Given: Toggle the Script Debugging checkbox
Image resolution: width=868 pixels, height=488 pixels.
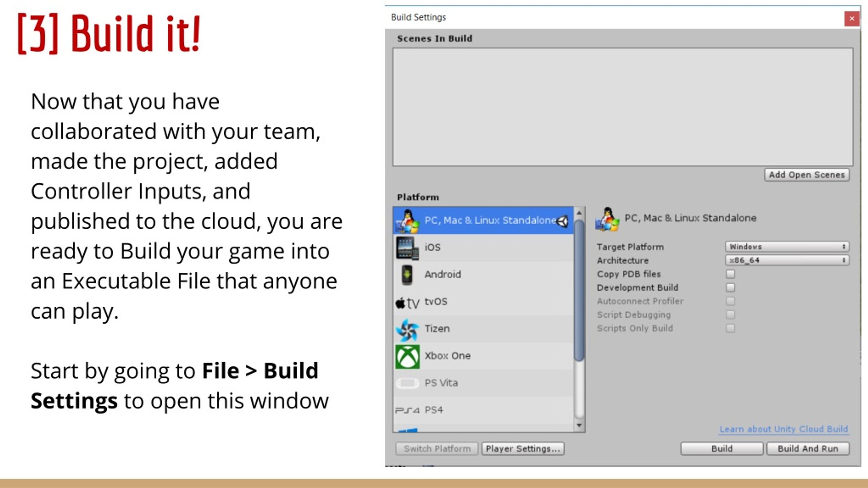Looking at the screenshot, I should [x=730, y=314].
